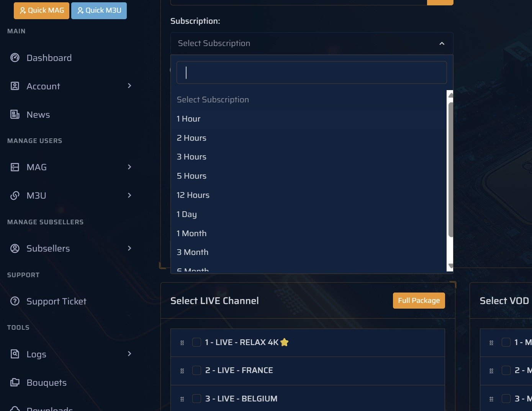
Task: Choose the 1 Month subscription option
Action: click(x=192, y=233)
